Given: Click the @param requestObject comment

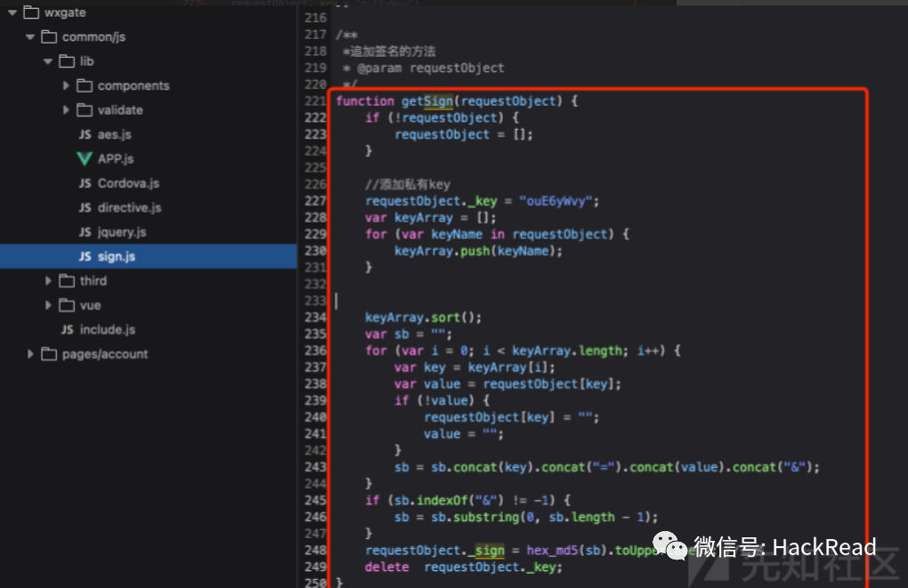Looking at the screenshot, I should click(x=431, y=68).
